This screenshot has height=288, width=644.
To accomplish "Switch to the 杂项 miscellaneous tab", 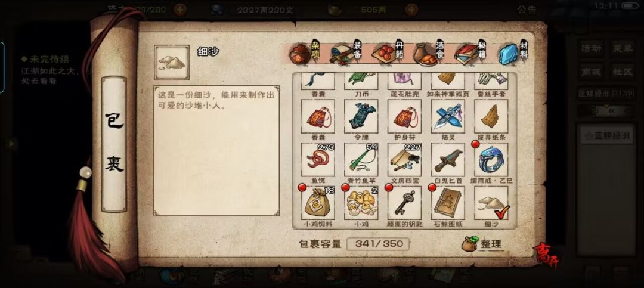I will [x=304, y=54].
